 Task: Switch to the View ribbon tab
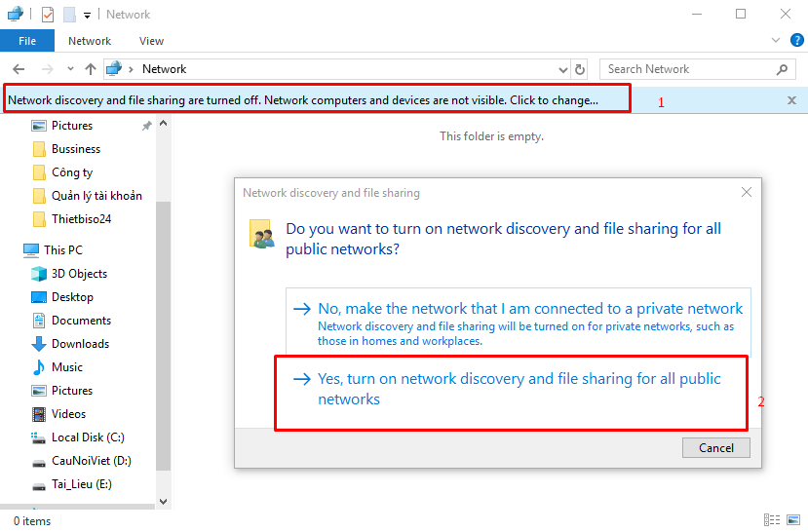pos(151,41)
